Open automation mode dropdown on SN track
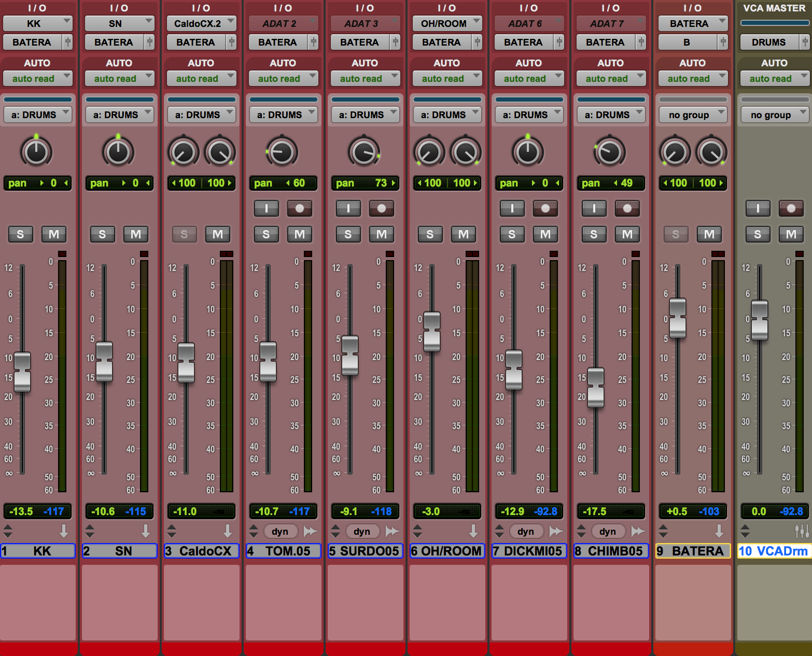The height and width of the screenshot is (656, 812). click(119, 79)
